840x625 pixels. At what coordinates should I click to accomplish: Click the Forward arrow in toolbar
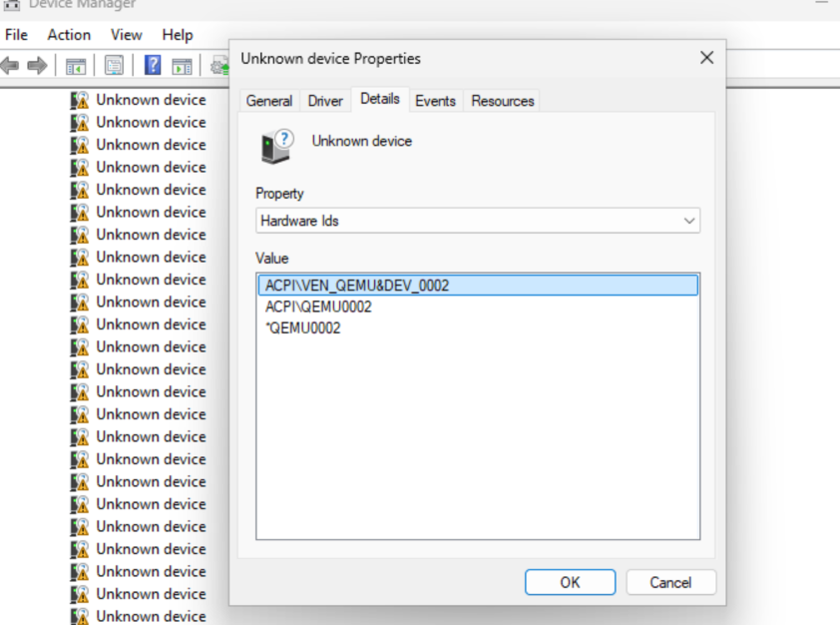(37, 66)
